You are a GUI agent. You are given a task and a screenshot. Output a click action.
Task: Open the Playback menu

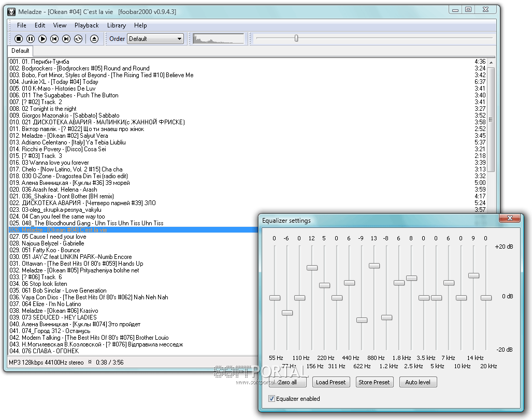point(87,25)
